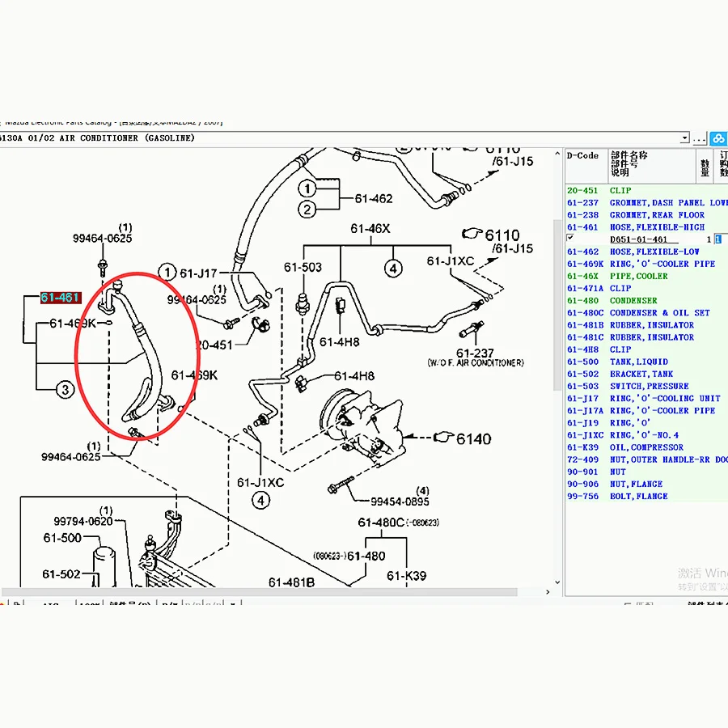Select the GROMMET,DASH PANEL row

point(646,203)
